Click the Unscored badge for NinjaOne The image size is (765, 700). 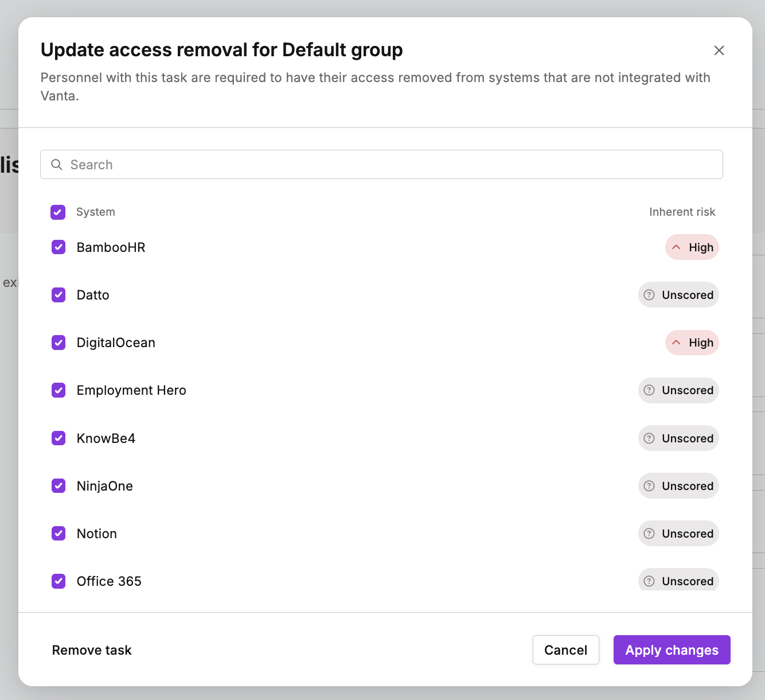tap(678, 486)
